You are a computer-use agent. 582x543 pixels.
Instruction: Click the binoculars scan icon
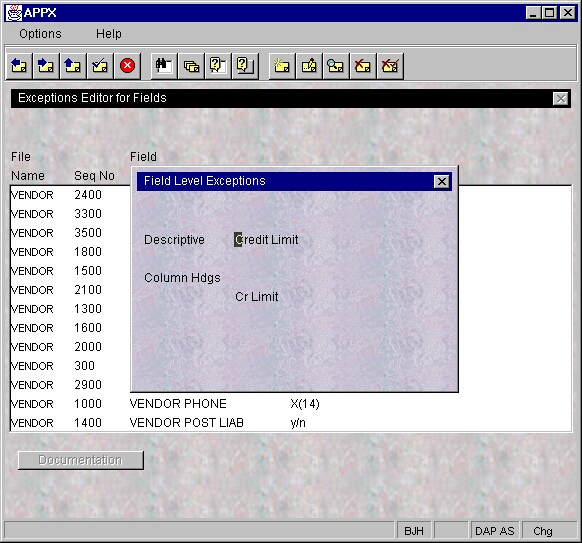click(164, 66)
